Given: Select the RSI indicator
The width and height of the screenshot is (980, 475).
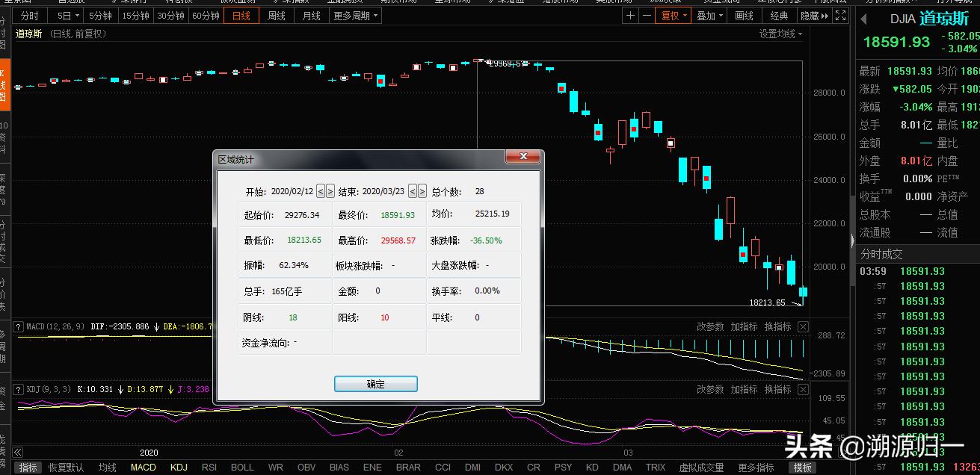Looking at the screenshot, I should point(209,468).
